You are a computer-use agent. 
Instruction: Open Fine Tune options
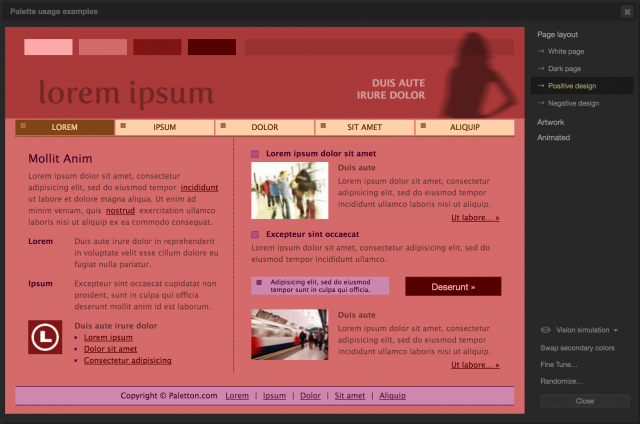[559, 364]
